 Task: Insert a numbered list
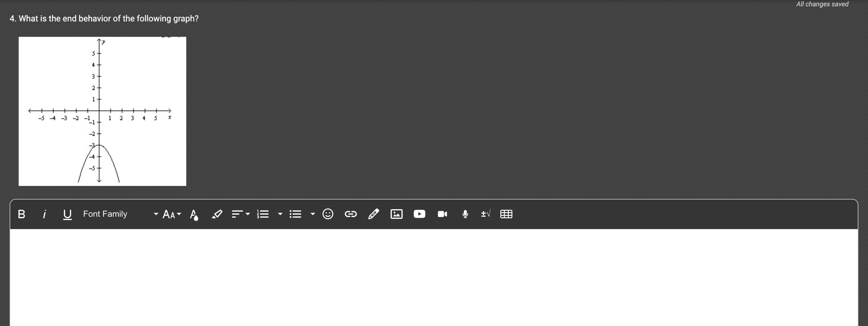click(x=263, y=214)
